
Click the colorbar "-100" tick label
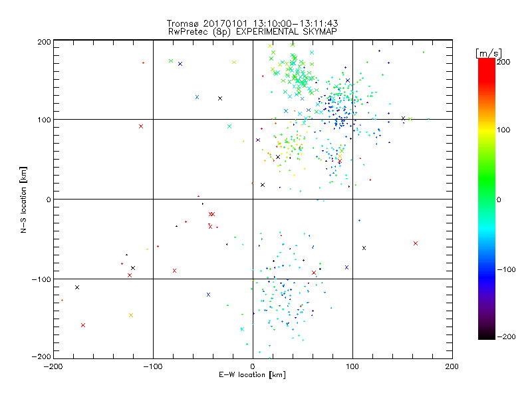(x=506, y=269)
